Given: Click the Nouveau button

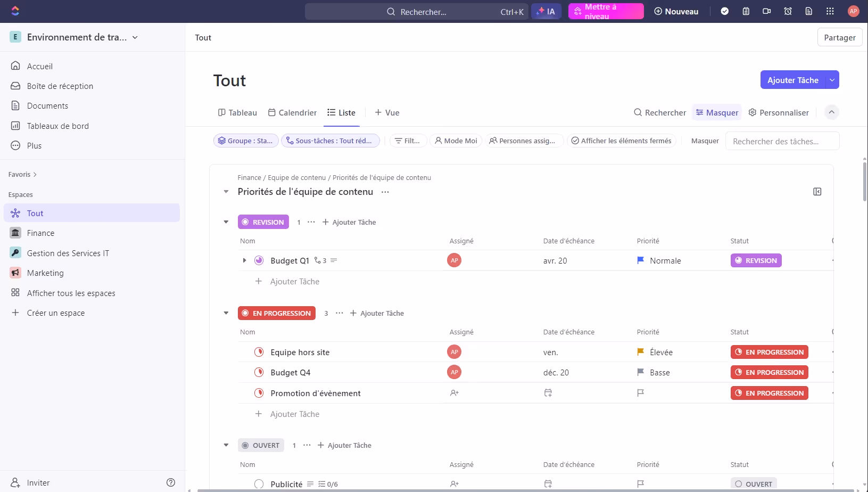Looking at the screenshot, I should tap(676, 11).
